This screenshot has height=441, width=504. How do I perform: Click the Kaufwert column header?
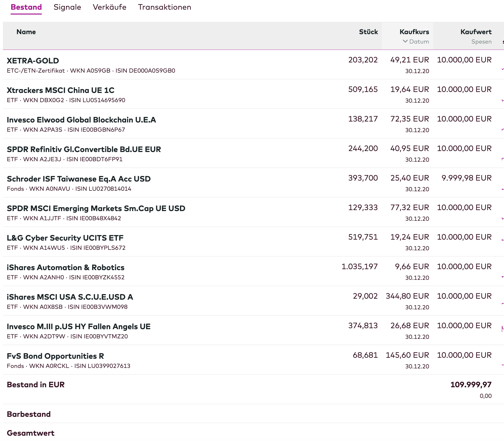tap(476, 32)
